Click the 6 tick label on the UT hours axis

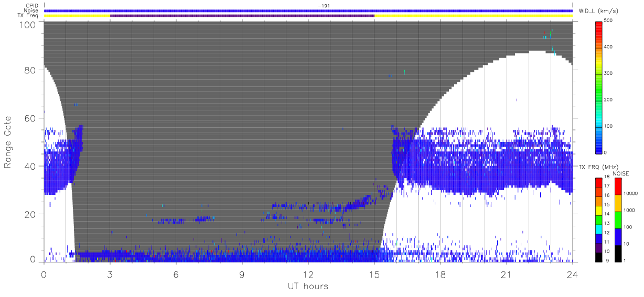(x=176, y=274)
